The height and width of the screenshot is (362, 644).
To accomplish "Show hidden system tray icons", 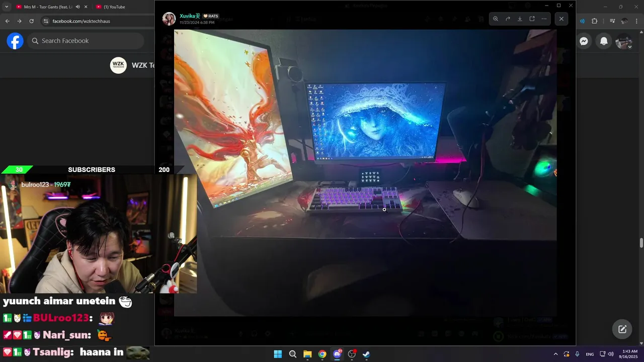I will 555,354.
